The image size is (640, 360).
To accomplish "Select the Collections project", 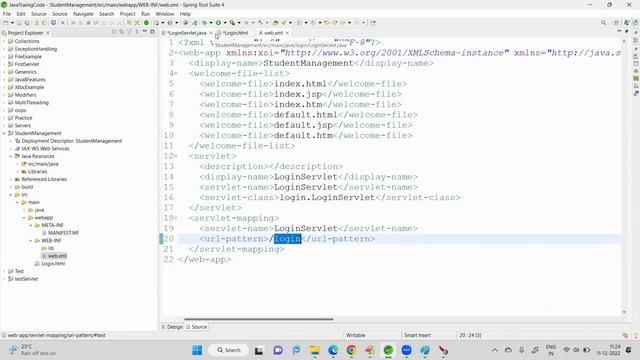I will click(x=27, y=41).
